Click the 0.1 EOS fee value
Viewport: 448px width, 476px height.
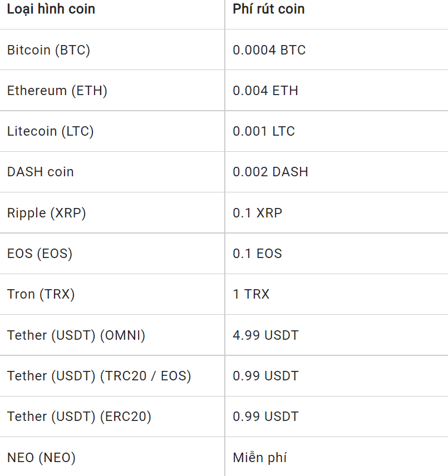258,254
